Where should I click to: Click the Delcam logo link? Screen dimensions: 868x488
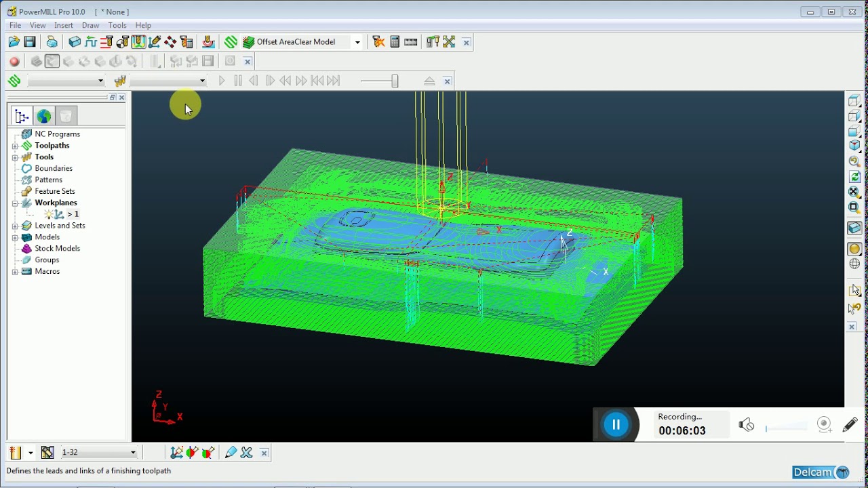[x=821, y=472]
